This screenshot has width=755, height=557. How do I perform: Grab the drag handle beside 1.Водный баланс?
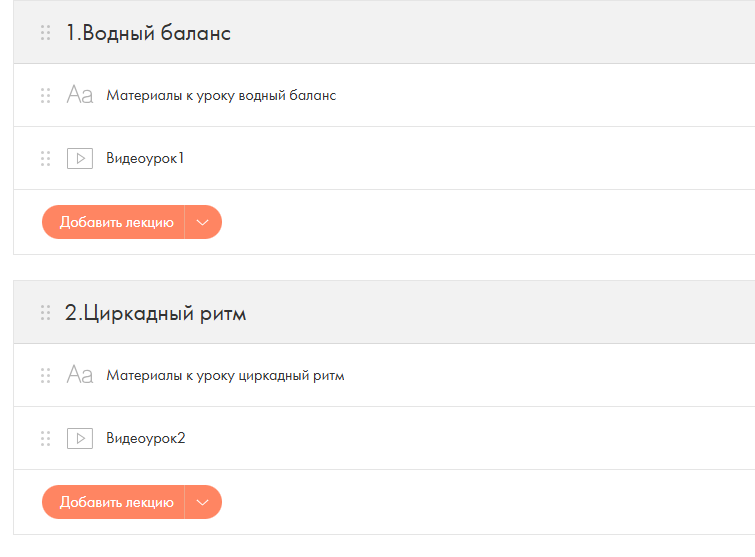click(x=45, y=33)
